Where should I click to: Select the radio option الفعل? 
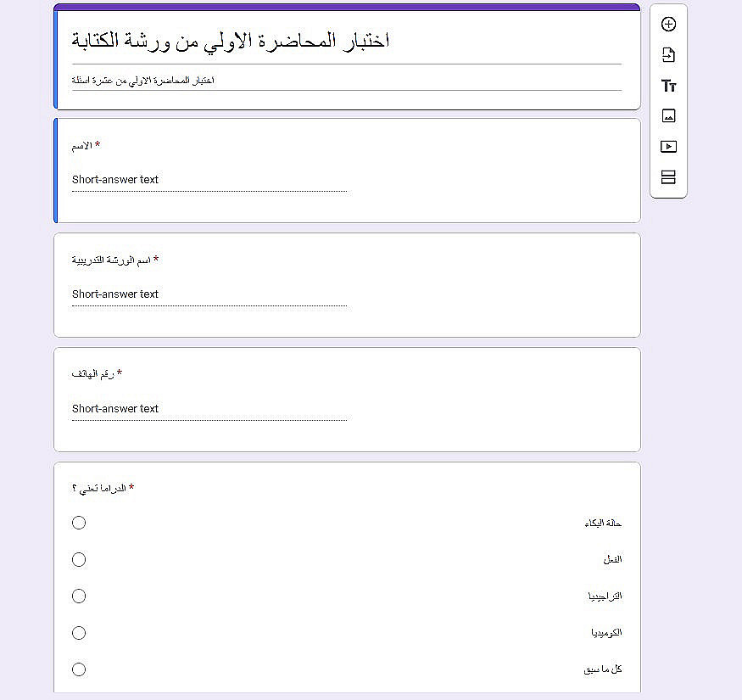click(79, 560)
